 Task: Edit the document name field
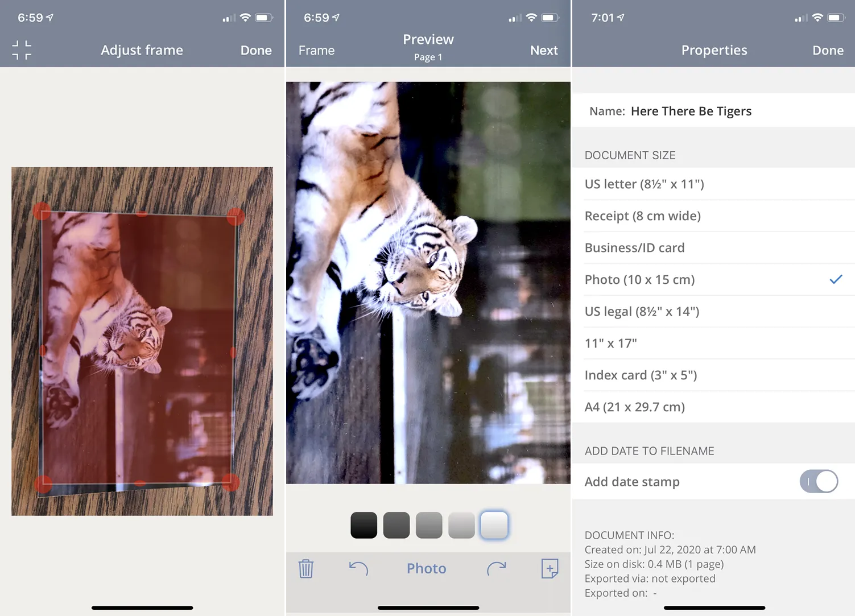click(691, 111)
